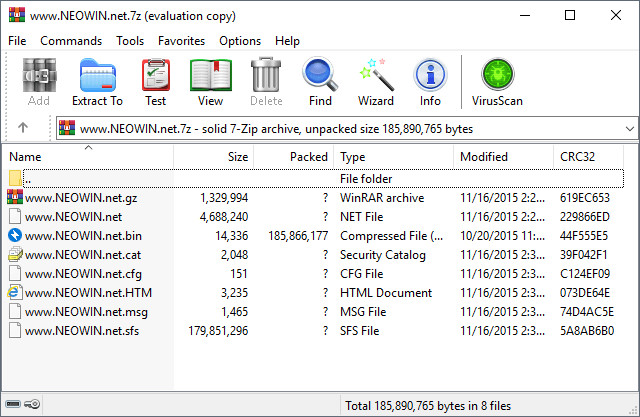Sort by the Type column header
Viewport: 640px width, 417px height.
[393, 157]
